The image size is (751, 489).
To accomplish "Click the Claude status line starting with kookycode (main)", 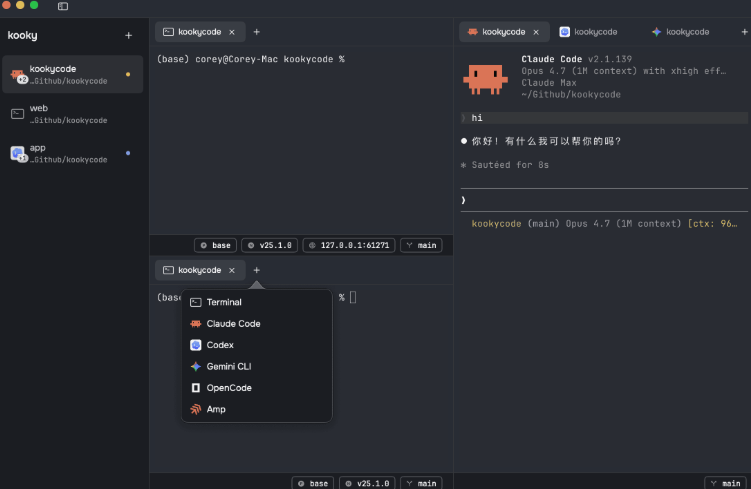I will click(604, 224).
